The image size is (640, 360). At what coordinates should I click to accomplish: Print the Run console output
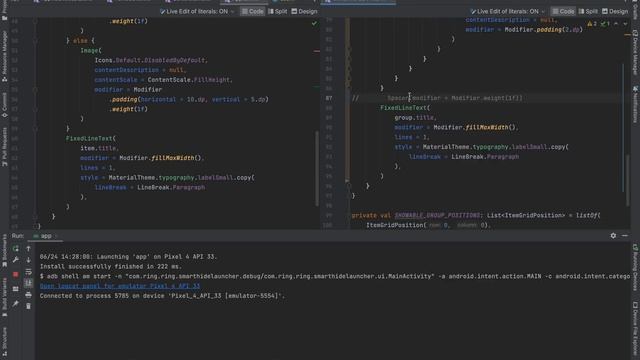[28, 294]
